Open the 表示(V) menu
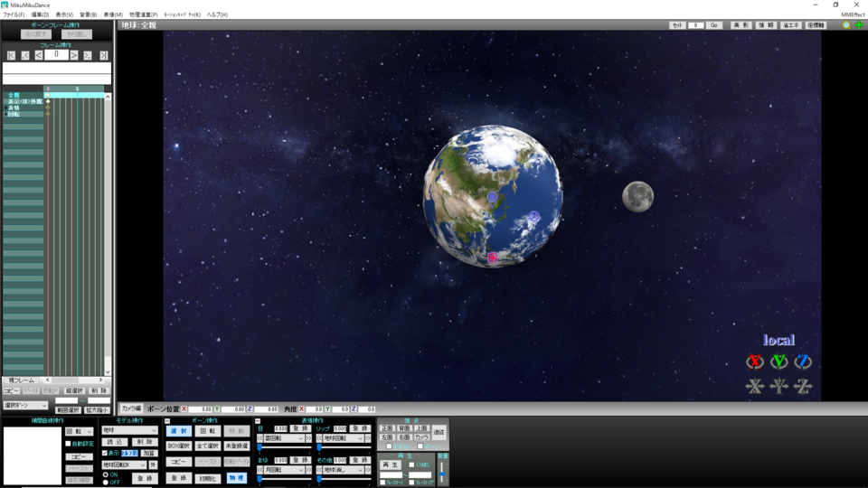The width and height of the screenshot is (868, 488). (64, 15)
